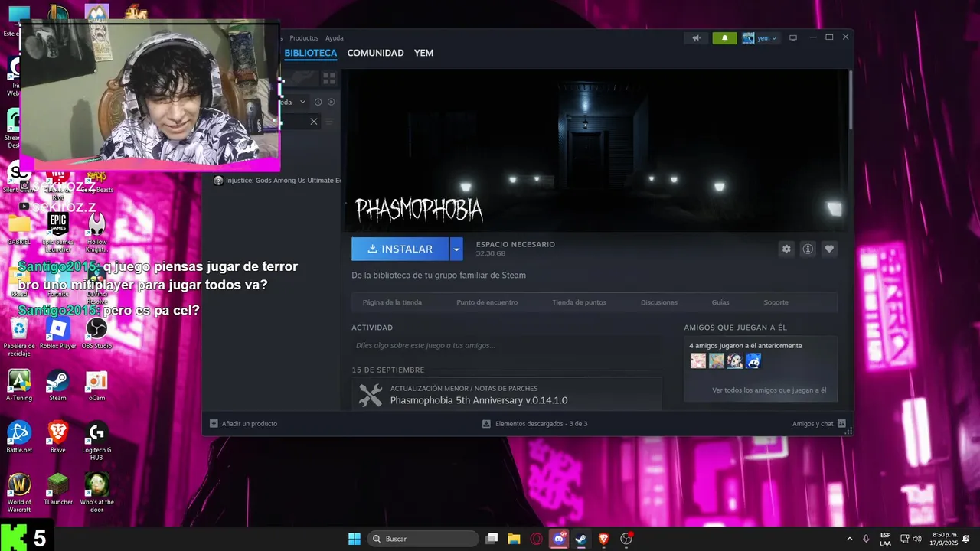Open Phasmophobia 5th Anniversary patch notes
This screenshot has height=551, width=980.
point(479,400)
